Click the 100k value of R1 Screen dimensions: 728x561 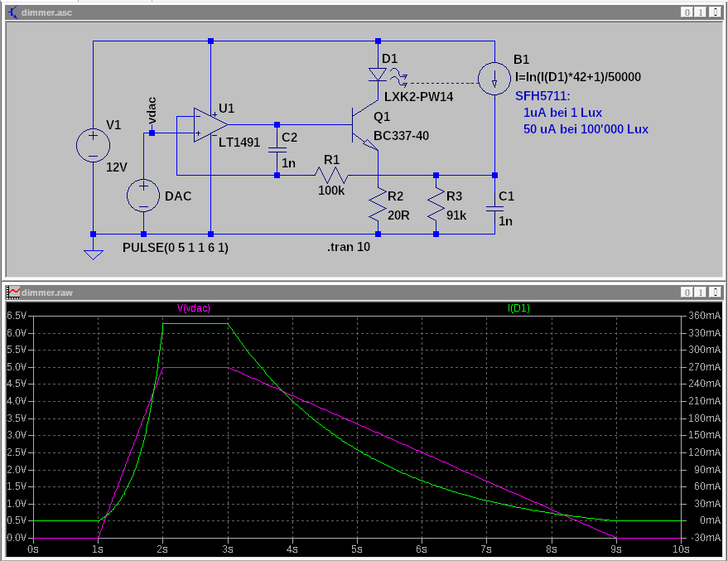tap(331, 191)
